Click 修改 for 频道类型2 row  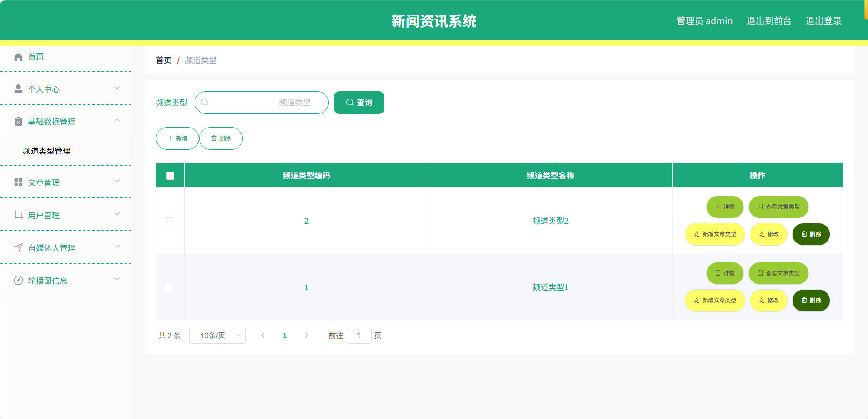click(x=768, y=234)
